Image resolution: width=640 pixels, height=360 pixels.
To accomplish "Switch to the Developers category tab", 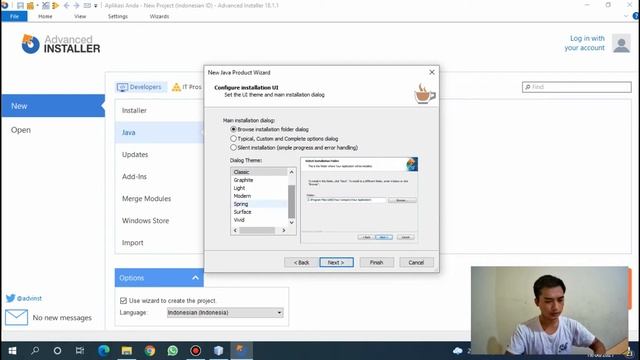I will (140, 87).
